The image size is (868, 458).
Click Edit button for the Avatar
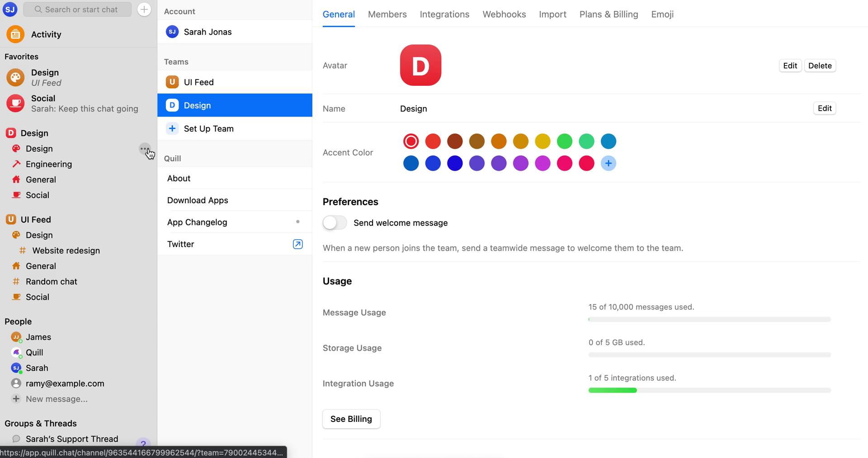click(x=790, y=65)
